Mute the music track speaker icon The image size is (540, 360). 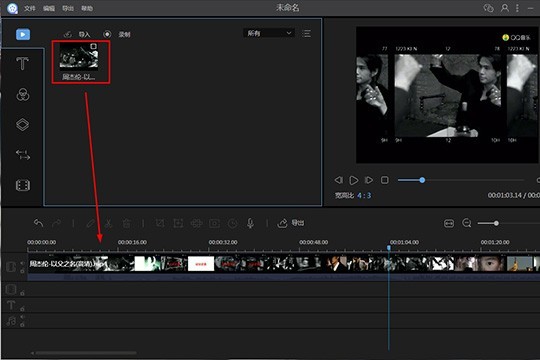(x=22, y=317)
